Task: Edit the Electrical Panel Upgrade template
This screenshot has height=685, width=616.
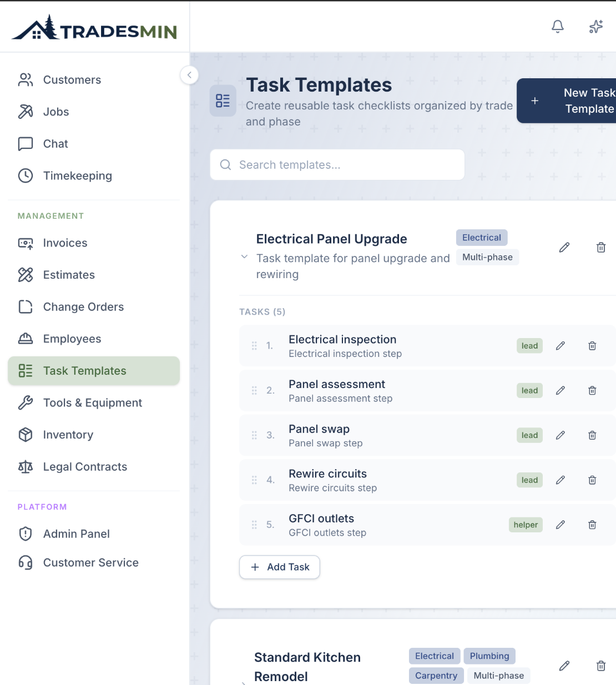Action: tap(564, 248)
